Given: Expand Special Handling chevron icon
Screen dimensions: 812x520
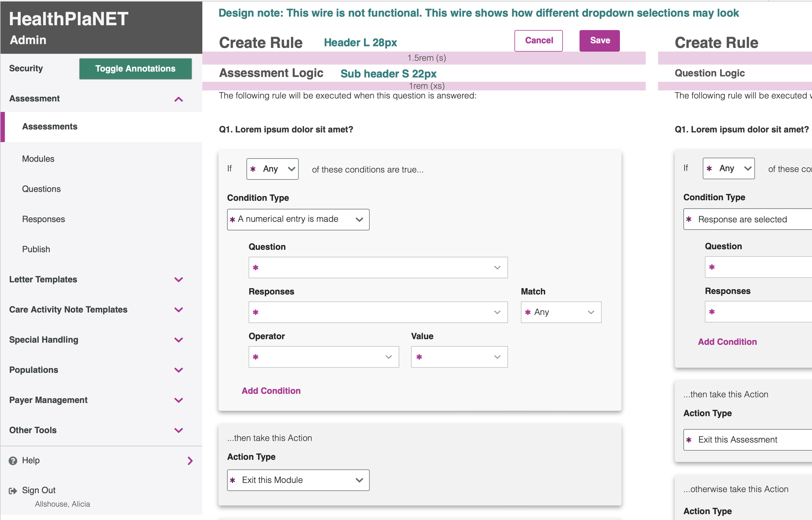Looking at the screenshot, I should tap(178, 340).
